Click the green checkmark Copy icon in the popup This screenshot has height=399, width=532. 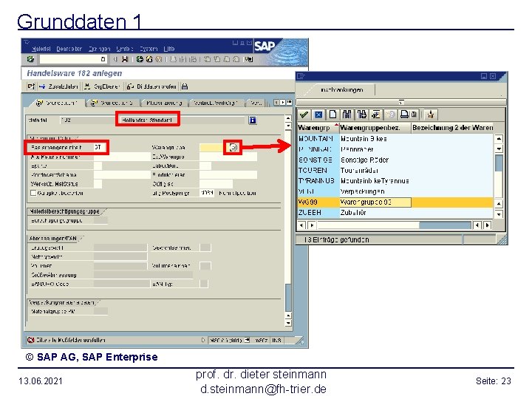(x=304, y=115)
